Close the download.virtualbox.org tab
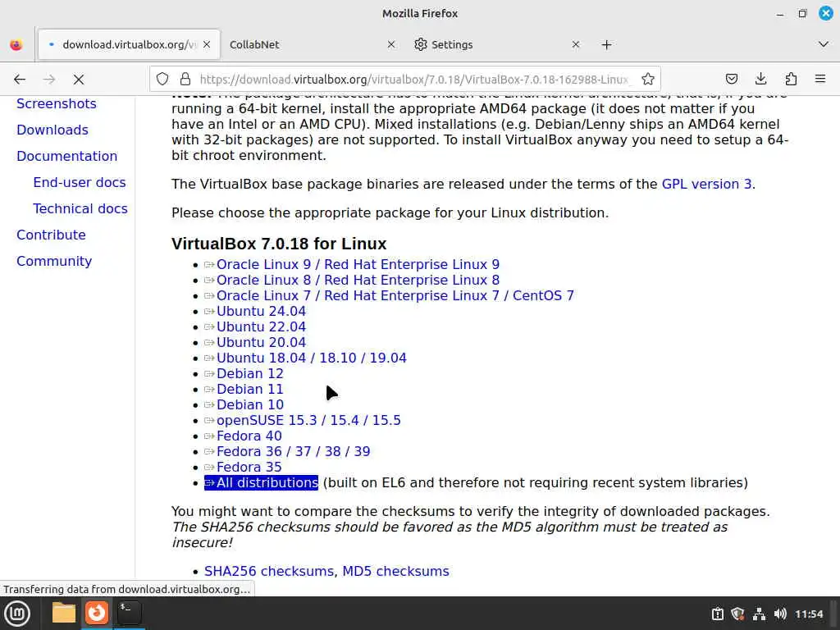 pyautogui.click(x=207, y=44)
